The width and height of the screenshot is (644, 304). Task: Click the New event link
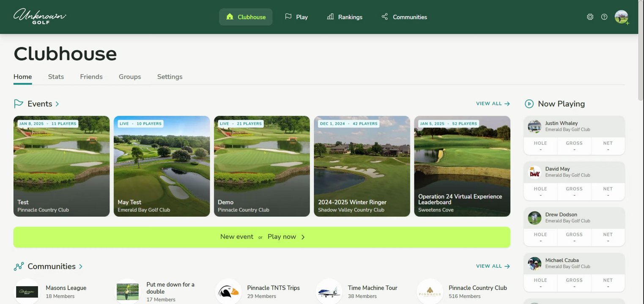coord(237,236)
